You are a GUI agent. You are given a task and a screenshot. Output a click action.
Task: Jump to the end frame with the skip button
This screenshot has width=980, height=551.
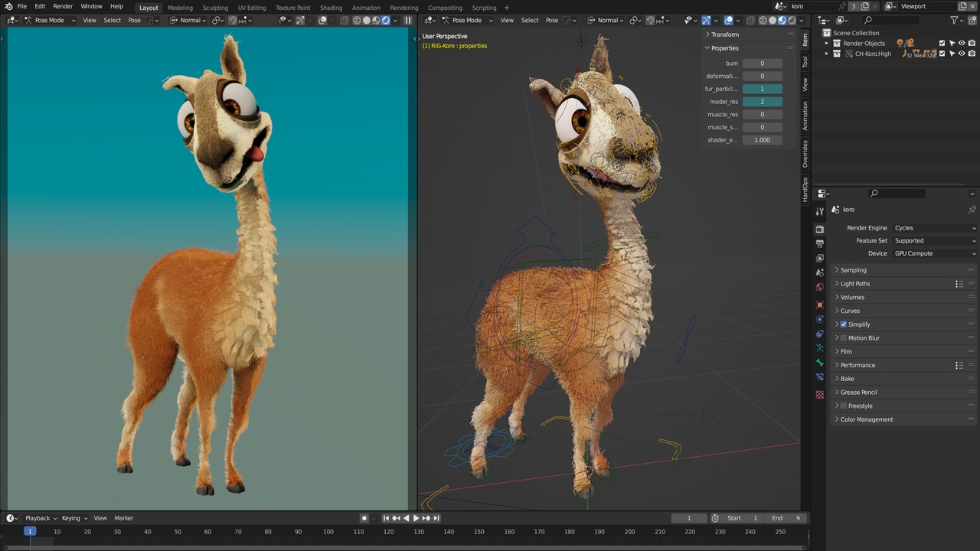click(436, 518)
